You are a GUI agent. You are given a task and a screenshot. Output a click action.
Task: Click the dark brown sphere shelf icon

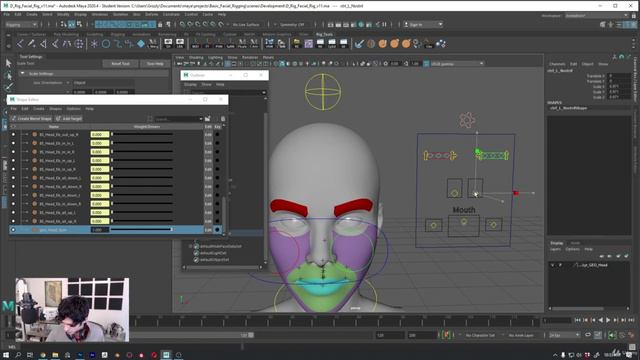tap(371, 43)
